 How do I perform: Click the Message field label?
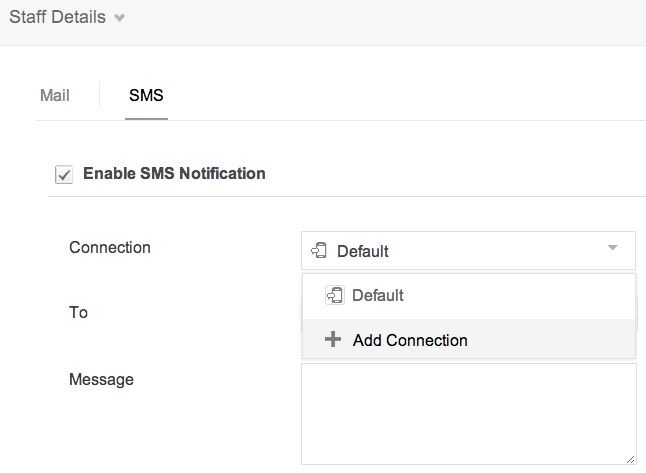tap(101, 379)
